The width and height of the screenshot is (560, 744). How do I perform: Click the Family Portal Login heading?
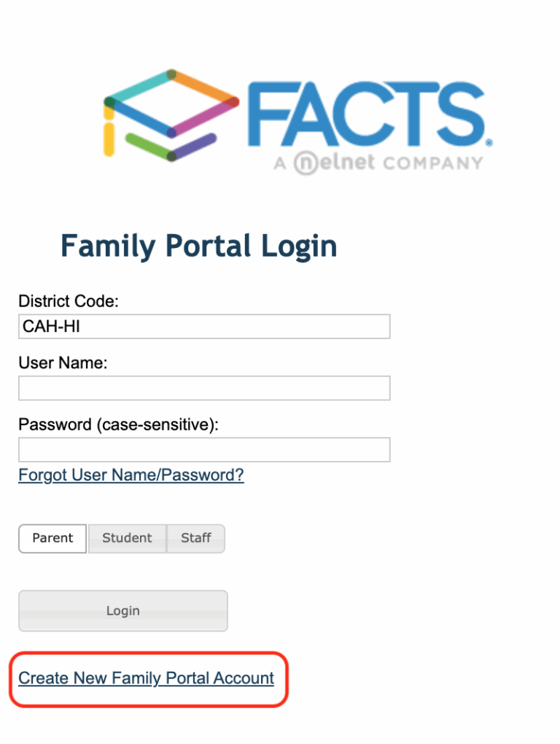click(x=199, y=246)
